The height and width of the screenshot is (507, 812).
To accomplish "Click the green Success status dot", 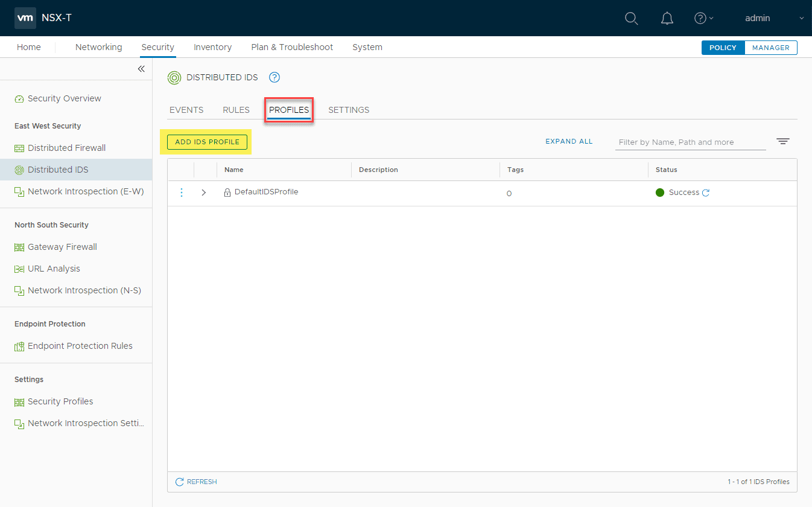I will [x=660, y=193].
